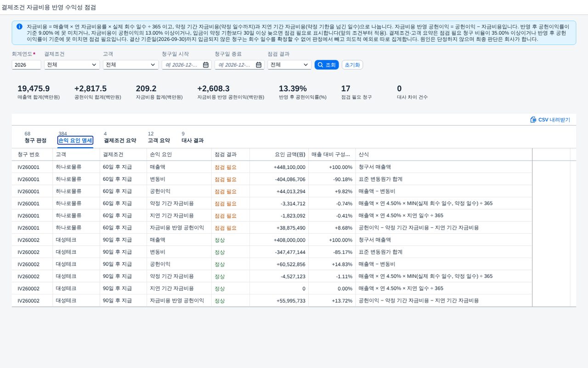Click the 청구 번호 column header
Image resolution: width=588 pixels, height=368 pixels.
(x=32, y=155)
